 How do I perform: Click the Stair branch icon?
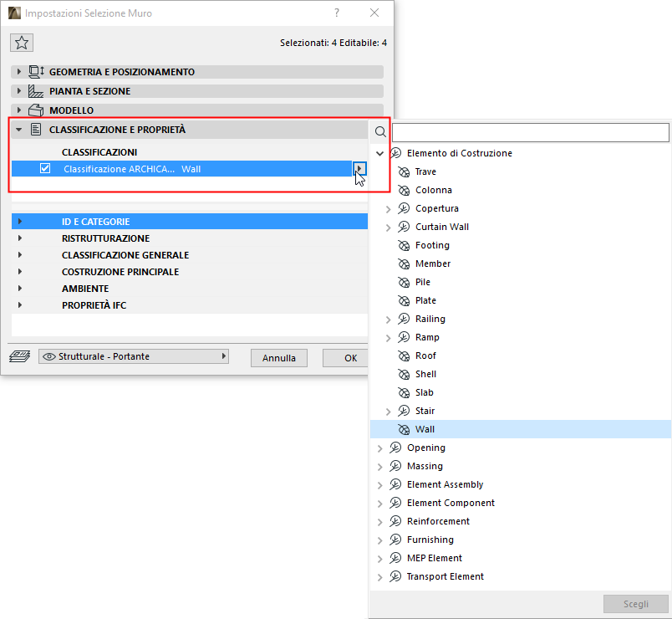pyautogui.click(x=404, y=411)
